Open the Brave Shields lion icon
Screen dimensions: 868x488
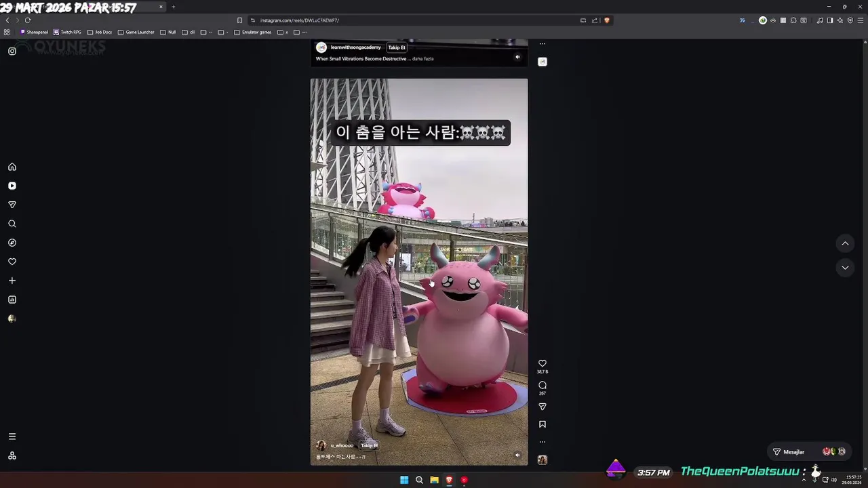click(607, 20)
